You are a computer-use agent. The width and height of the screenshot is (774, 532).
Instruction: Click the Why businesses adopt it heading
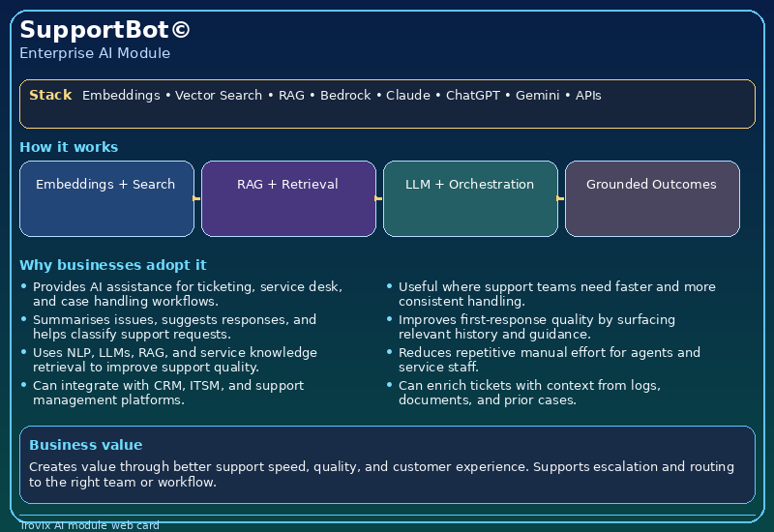(112, 265)
